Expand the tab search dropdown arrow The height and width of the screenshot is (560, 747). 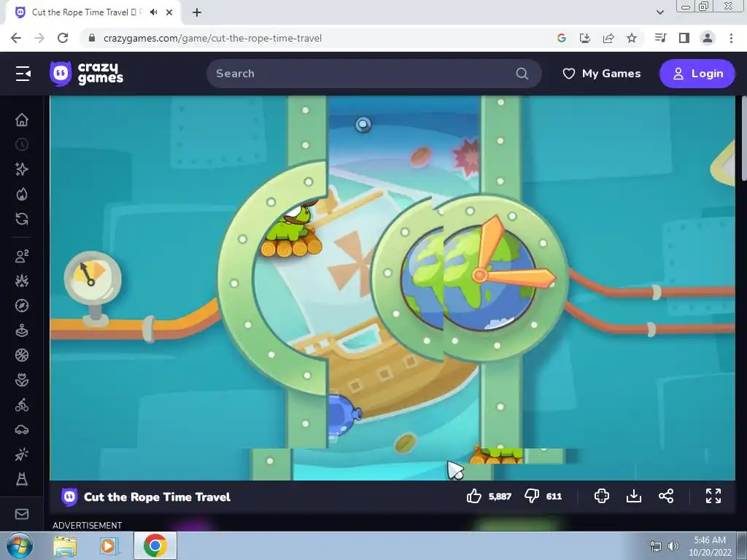coord(659,12)
